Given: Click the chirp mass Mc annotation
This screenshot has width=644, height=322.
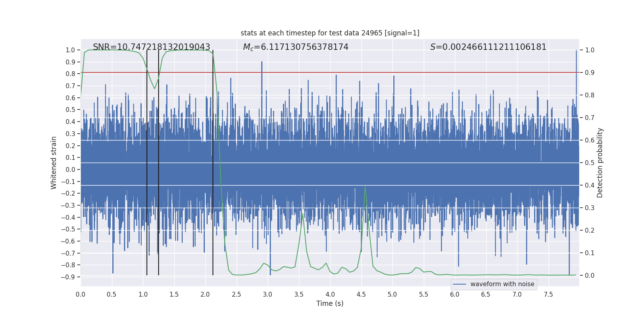Looking at the screenshot, I should click(x=295, y=47).
